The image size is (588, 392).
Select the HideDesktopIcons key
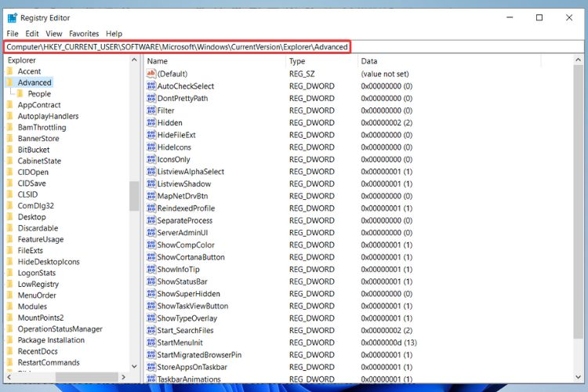pos(49,262)
